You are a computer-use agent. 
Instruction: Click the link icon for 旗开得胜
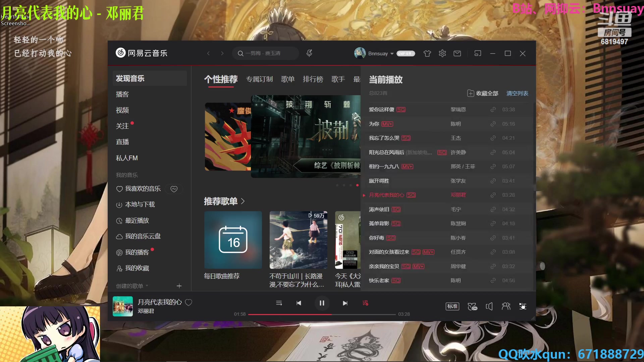(x=493, y=181)
